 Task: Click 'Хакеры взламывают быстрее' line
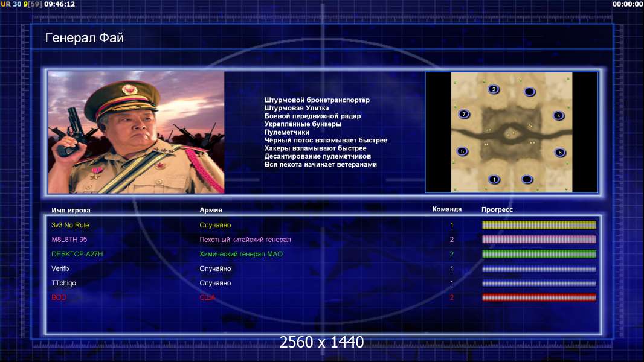tap(315, 148)
